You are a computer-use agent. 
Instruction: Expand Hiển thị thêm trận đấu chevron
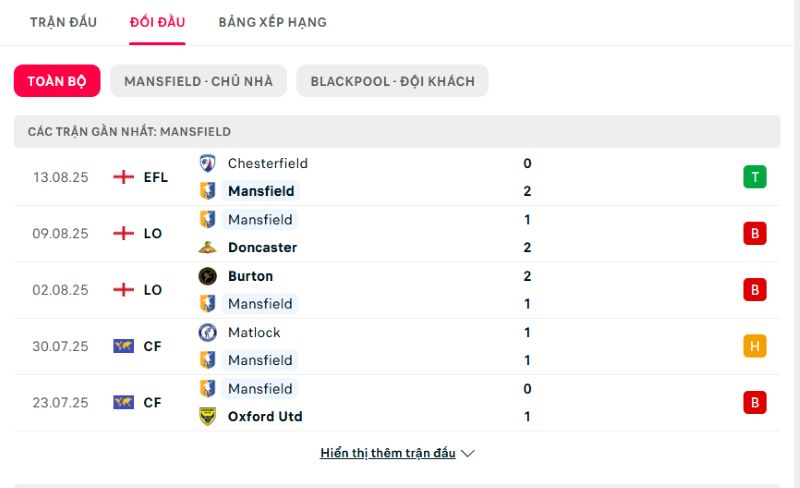[468, 453]
